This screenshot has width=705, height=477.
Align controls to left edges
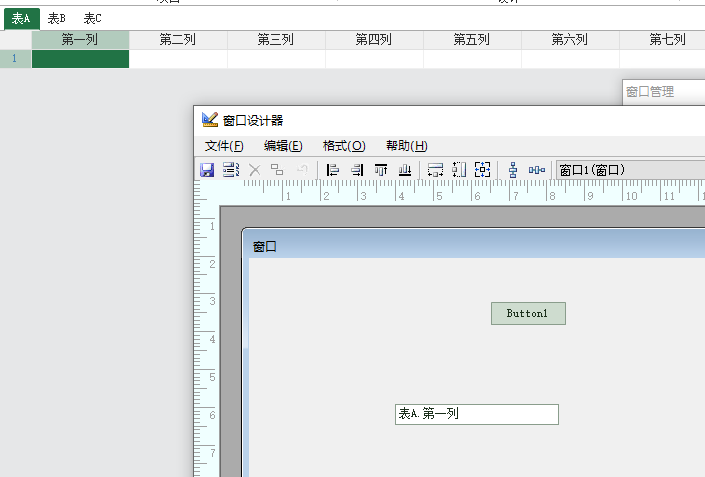pyautogui.click(x=332, y=170)
